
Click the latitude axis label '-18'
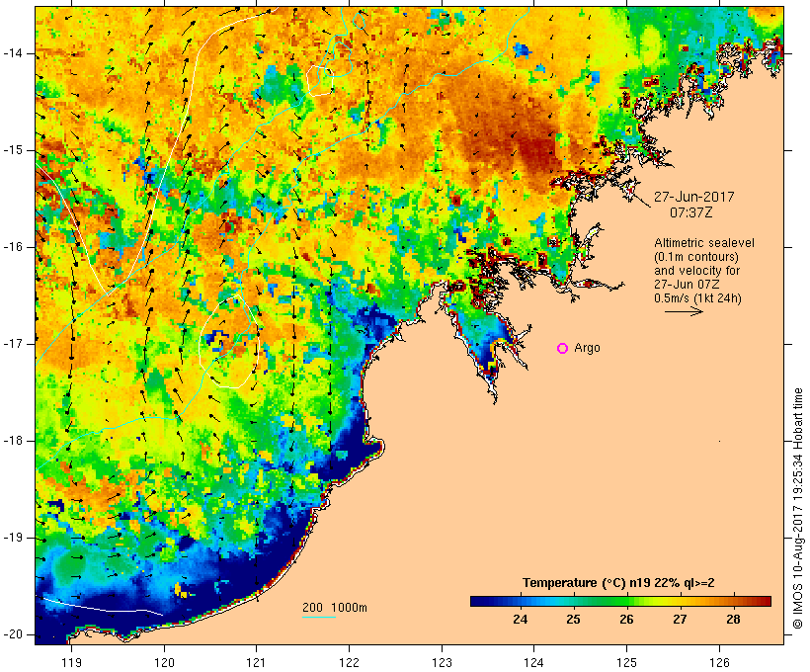pyautogui.click(x=12, y=441)
